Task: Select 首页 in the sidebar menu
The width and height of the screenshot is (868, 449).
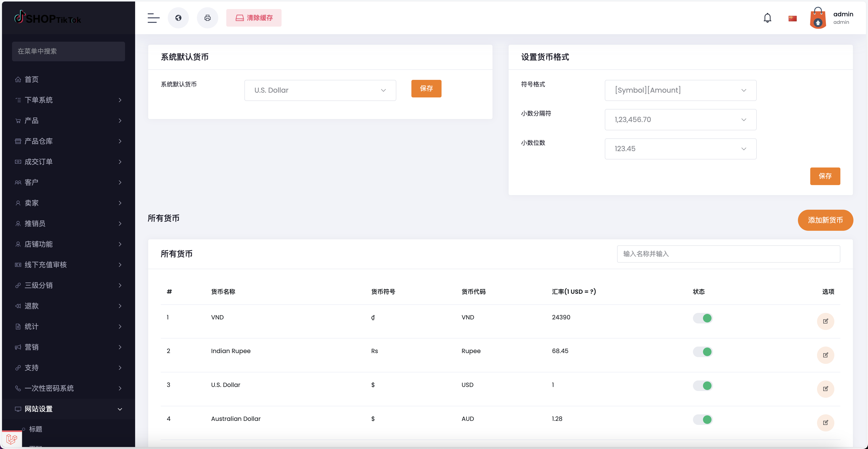Action: click(32, 79)
